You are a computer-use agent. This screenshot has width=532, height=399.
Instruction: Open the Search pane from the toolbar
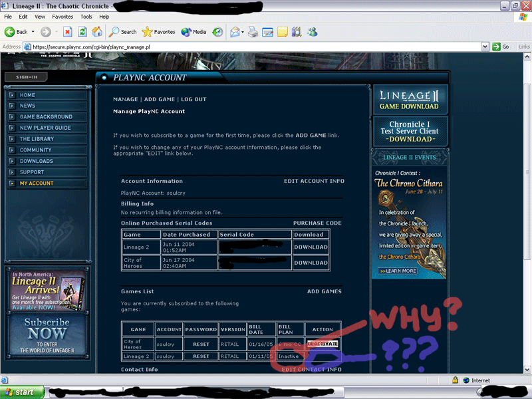point(122,32)
